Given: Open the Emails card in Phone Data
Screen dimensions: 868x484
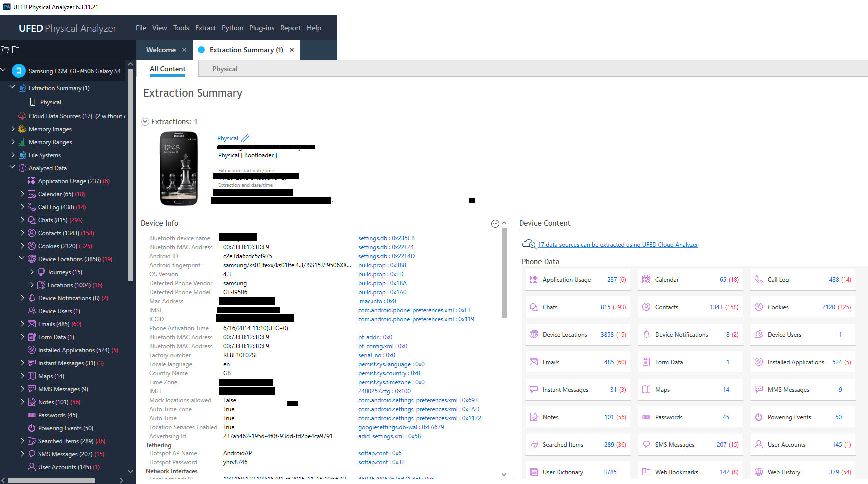Looking at the screenshot, I should [577, 362].
